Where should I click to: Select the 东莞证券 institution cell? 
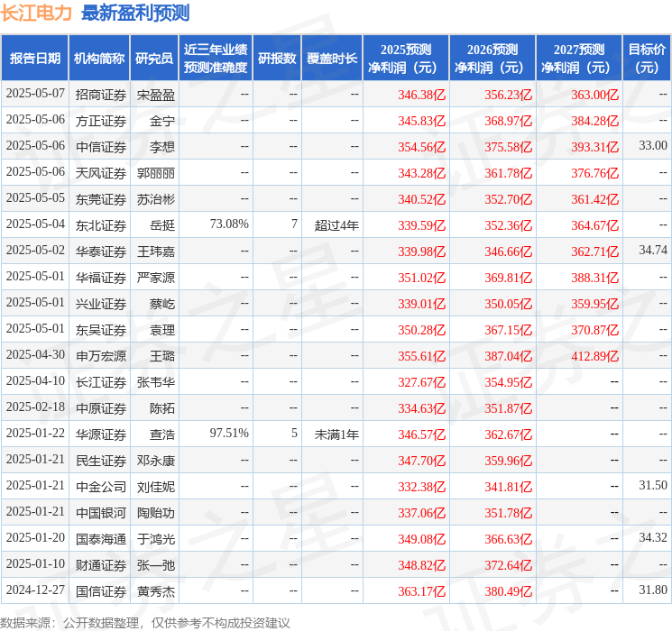click(x=101, y=199)
